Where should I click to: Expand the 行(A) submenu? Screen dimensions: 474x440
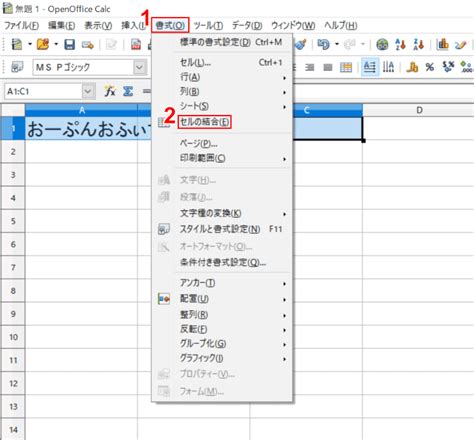[222, 77]
